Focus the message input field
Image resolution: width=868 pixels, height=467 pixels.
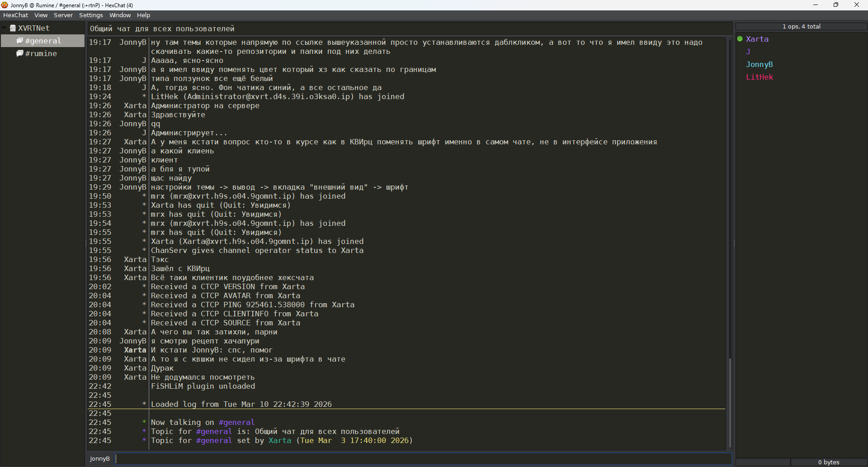tap(423, 459)
